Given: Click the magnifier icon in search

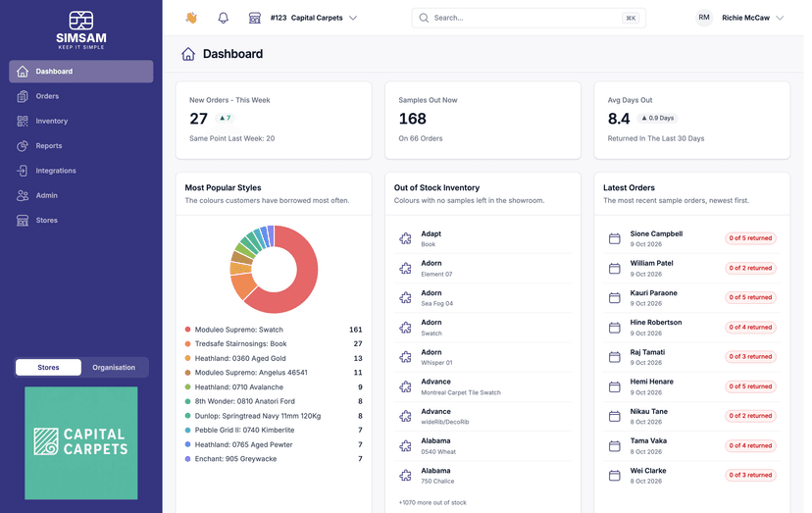Looking at the screenshot, I should [x=424, y=18].
